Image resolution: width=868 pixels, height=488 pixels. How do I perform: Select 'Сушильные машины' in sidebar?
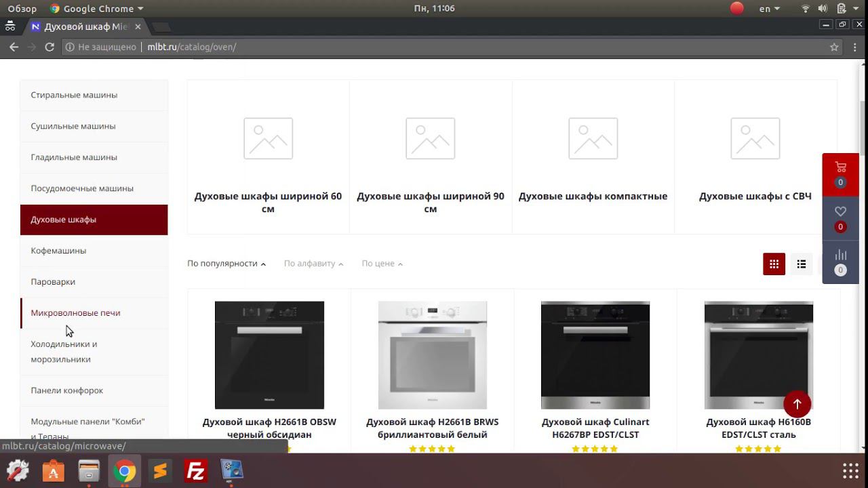(x=94, y=126)
